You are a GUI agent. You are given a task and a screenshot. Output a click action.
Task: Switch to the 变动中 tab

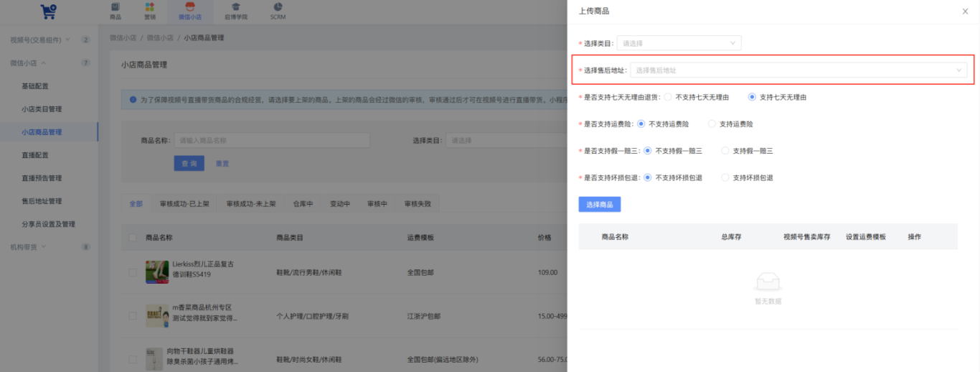click(x=340, y=204)
